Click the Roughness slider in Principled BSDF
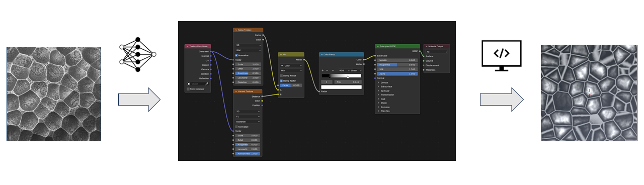 coord(397,65)
